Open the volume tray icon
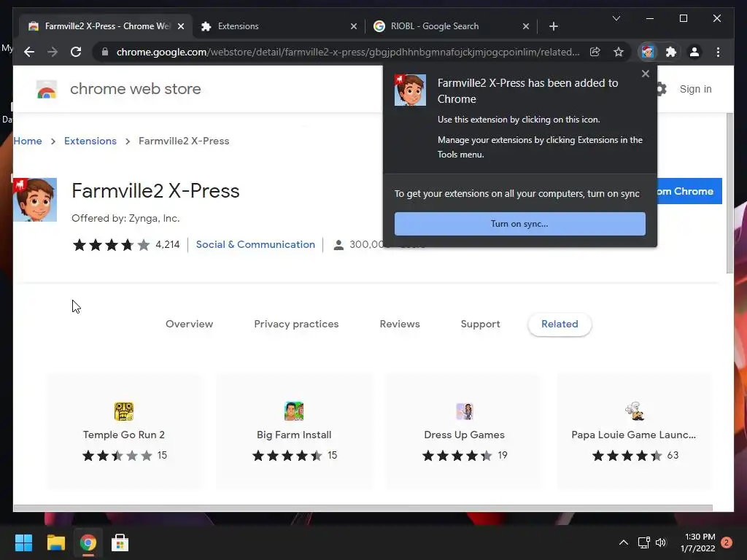747x560 pixels. pyautogui.click(x=661, y=542)
